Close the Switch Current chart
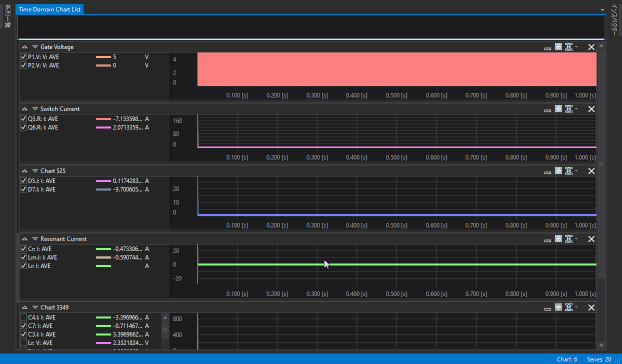The image size is (622, 364). (591, 109)
